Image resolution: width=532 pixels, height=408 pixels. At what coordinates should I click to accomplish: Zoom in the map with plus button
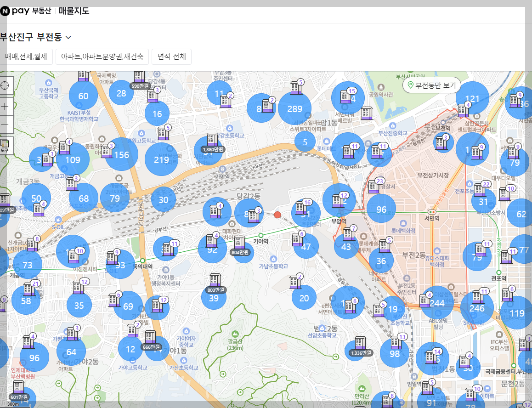pos(5,107)
